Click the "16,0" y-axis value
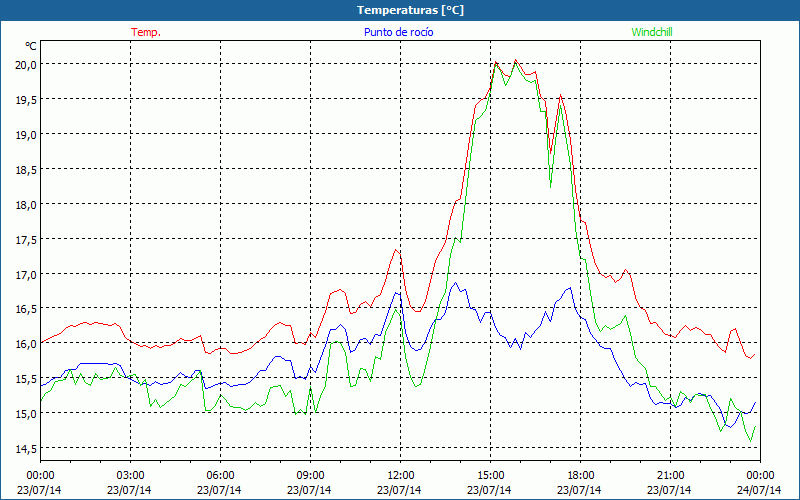Viewport: 800px width, 500px height. pyautogui.click(x=27, y=343)
